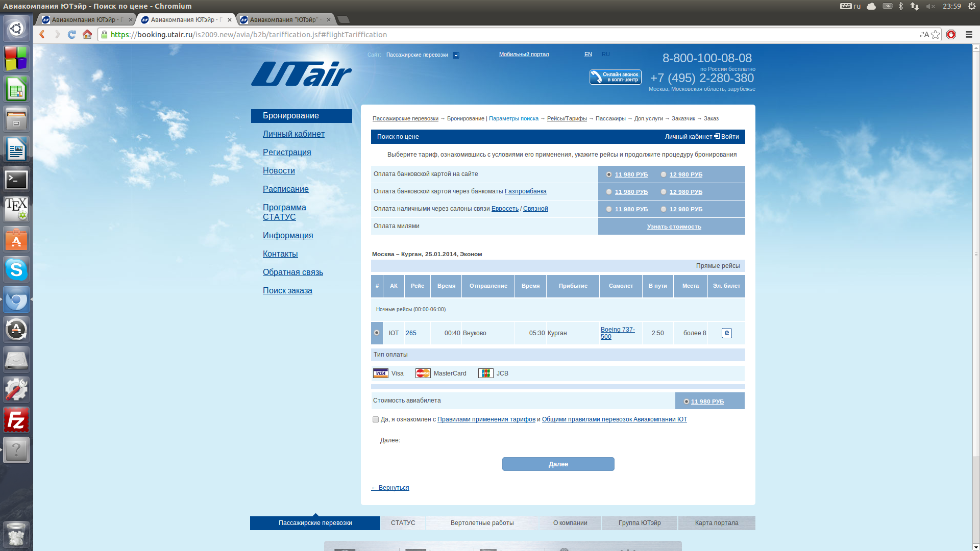Click the online call-center call button

[615, 77]
